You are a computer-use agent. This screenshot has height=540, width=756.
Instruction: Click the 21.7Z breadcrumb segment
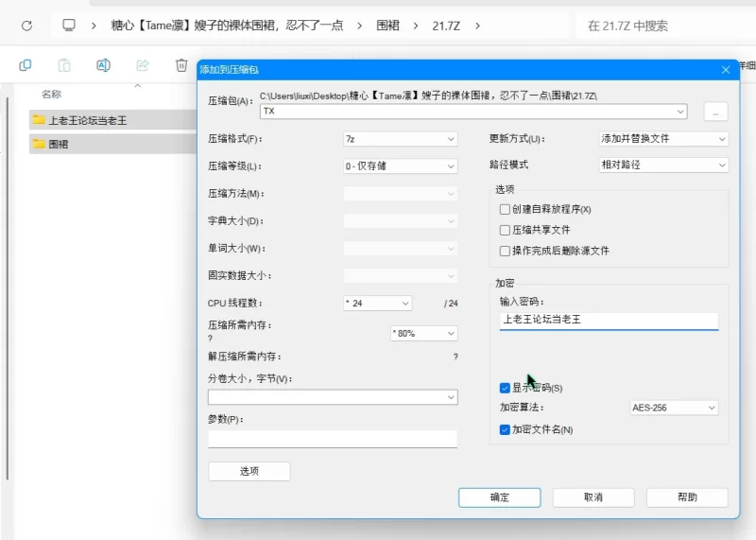pyautogui.click(x=447, y=26)
